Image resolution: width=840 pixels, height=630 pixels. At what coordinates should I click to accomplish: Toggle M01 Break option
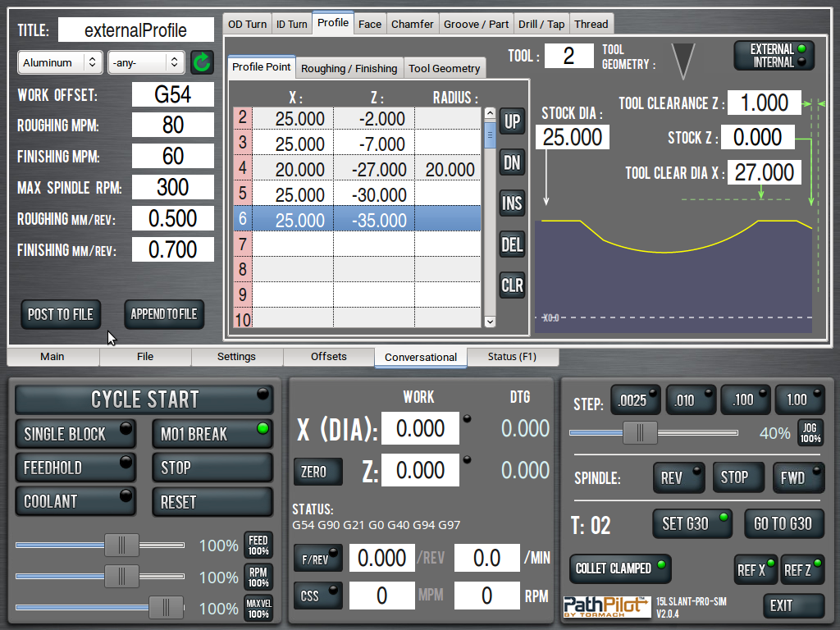tap(212, 433)
